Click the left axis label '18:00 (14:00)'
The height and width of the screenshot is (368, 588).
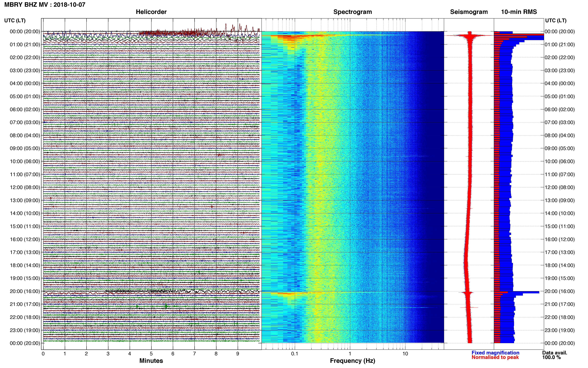tap(25, 265)
